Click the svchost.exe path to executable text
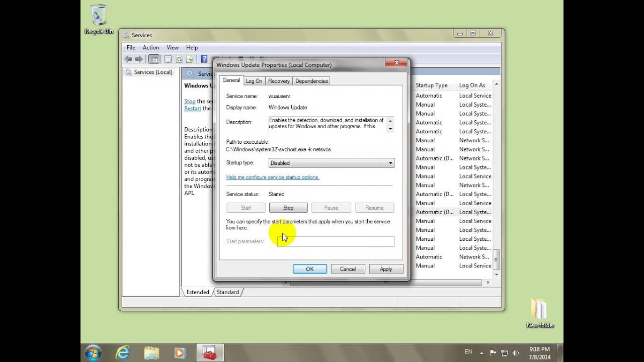This screenshot has height=362, width=644. (x=278, y=149)
